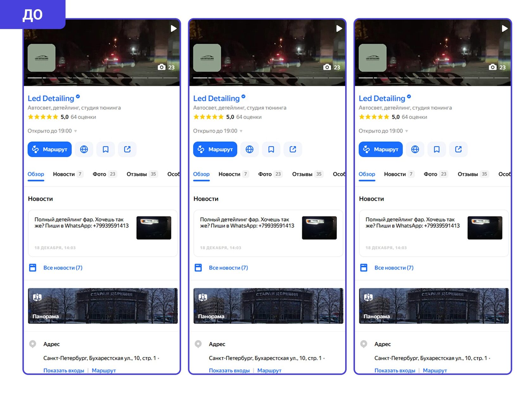This screenshot has width=532, height=393.
Task: Click the verified badge in left card
Action: point(78,97)
